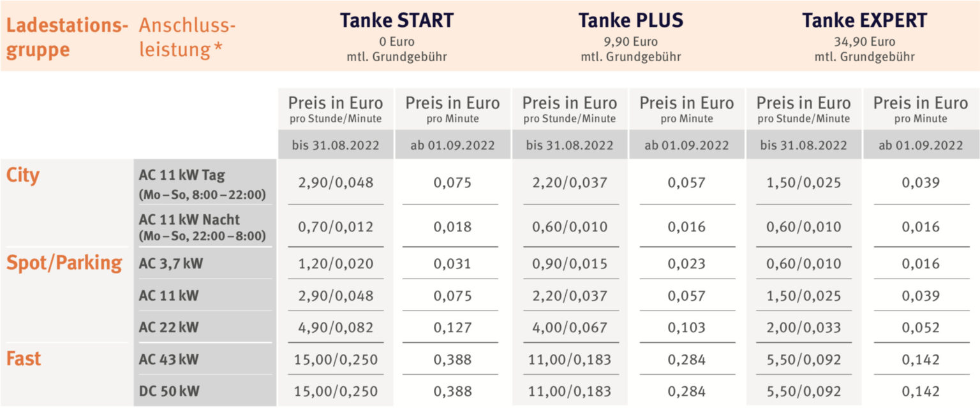Click the "Fast" station group label
This screenshot has width=980, height=408.
24,358
